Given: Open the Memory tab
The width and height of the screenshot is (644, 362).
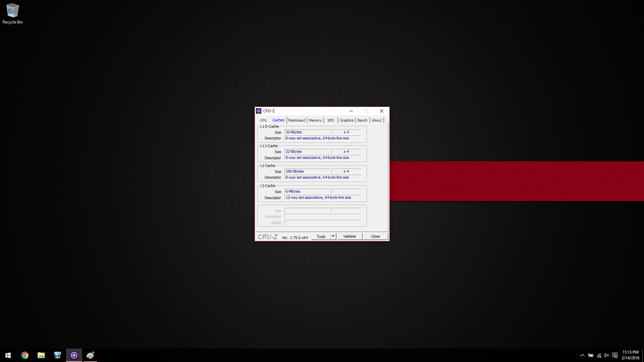Looking at the screenshot, I should click(316, 120).
